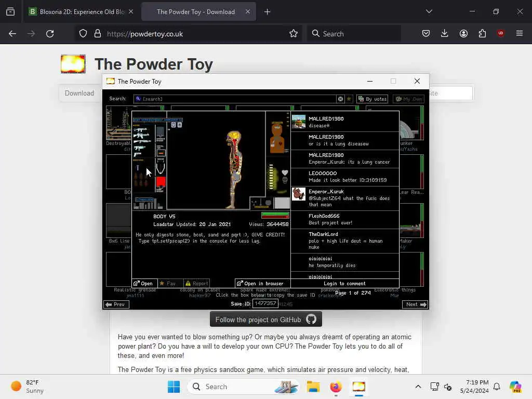Click the Windows taskbar Search box
This screenshot has height=399, width=532.
coord(243,387)
